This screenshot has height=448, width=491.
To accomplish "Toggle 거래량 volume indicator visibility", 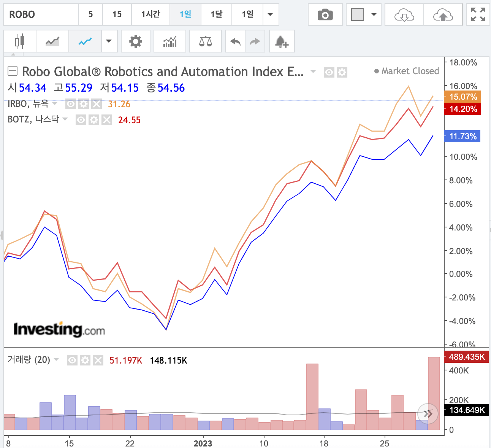I will [x=72, y=360].
